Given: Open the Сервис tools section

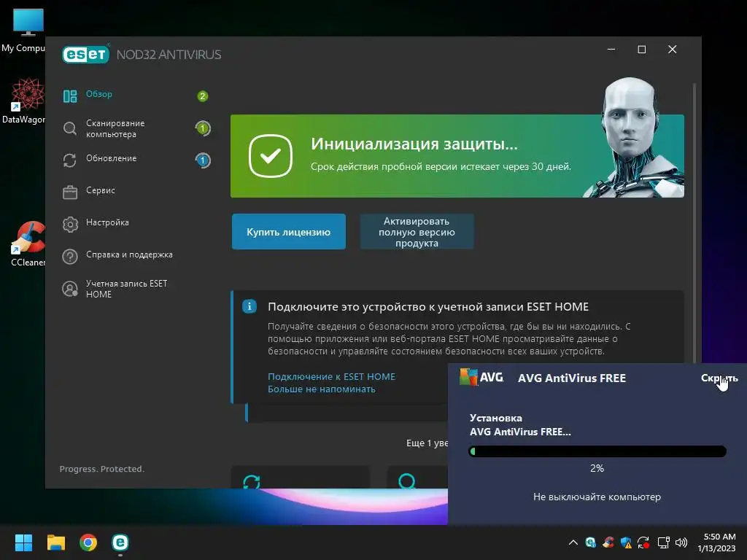Looking at the screenshot, I should pyautogui.click(x=101, y=190).
